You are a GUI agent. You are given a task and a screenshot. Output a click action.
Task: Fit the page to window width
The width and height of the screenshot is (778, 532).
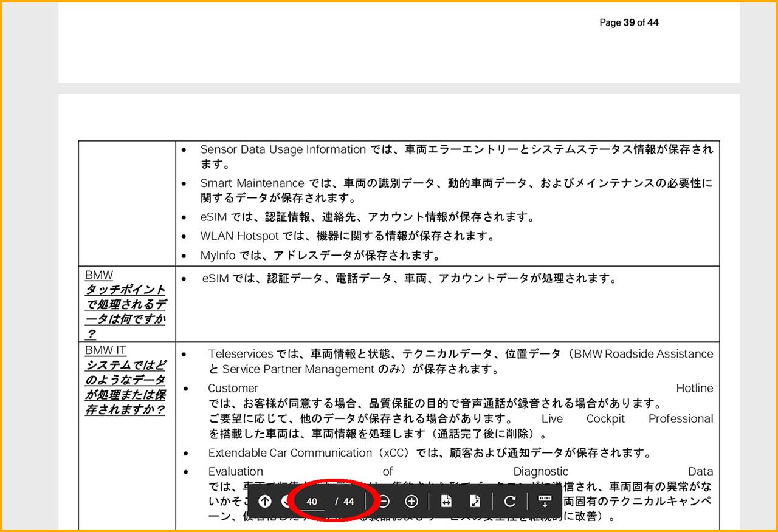tap(446, 501)
